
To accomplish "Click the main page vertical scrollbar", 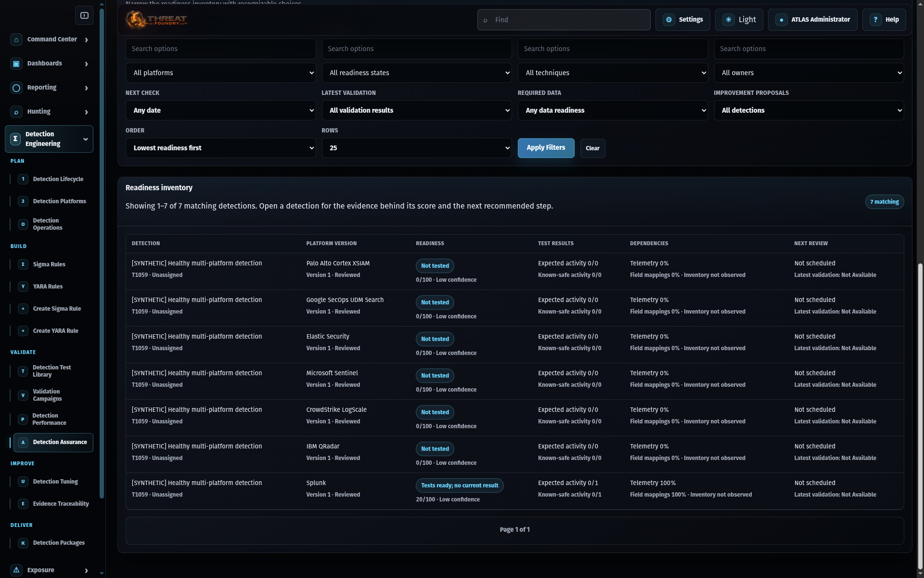I will [x=920, y=417].
